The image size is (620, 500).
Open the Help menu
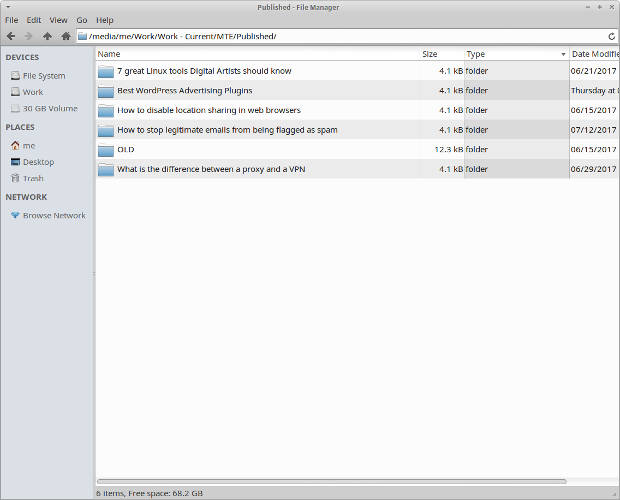[x=105, y=20]
